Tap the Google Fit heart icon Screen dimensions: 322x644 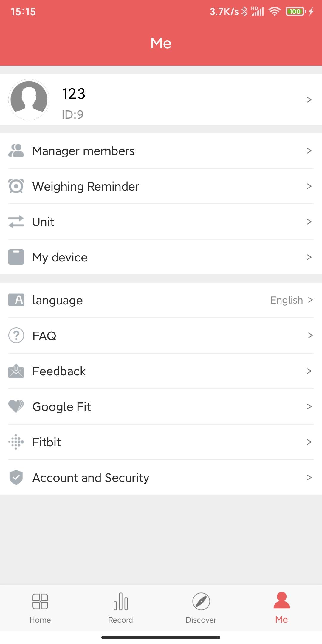(x=16, y=406)
